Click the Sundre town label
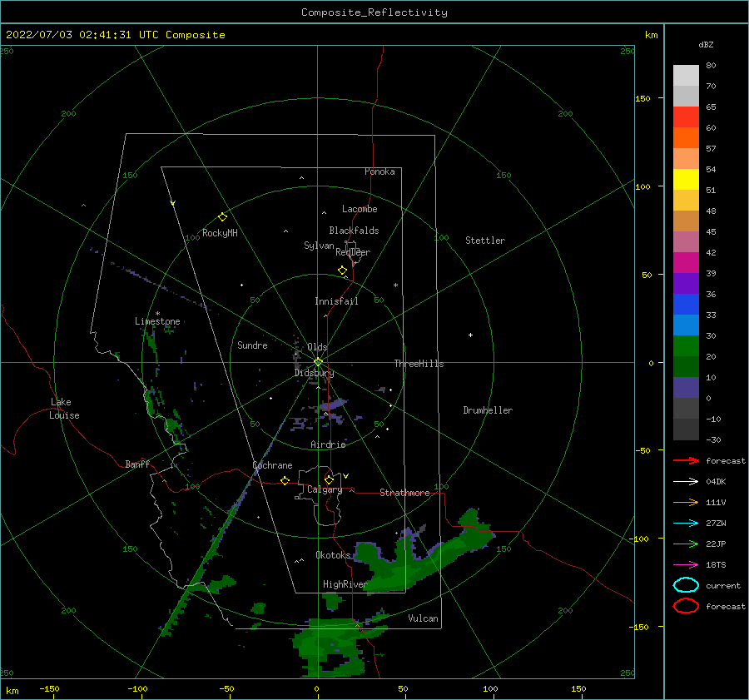The width and height of the screenshot is (749, 700). pos(252,345)
